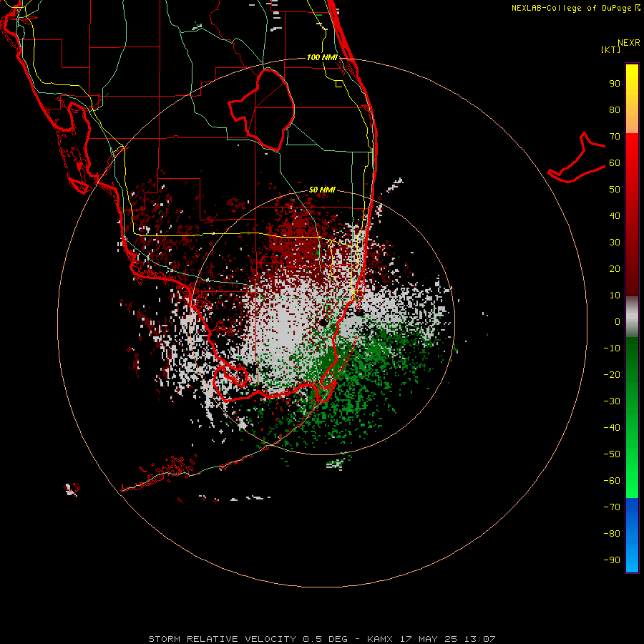Click Lake Okeechobee outline on the map
Screen dimensions: 644x644
[x=262, y=109]
